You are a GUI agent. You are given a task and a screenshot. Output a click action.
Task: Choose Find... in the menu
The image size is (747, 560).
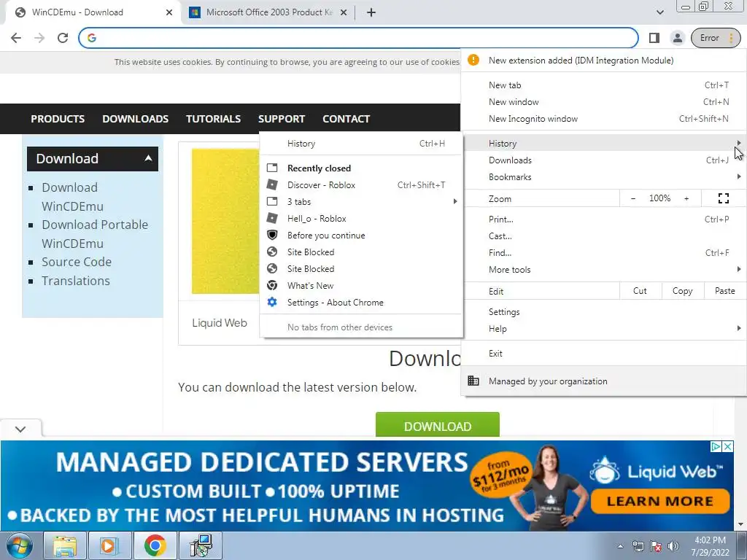pyautogui.click(x=603, y=253)
